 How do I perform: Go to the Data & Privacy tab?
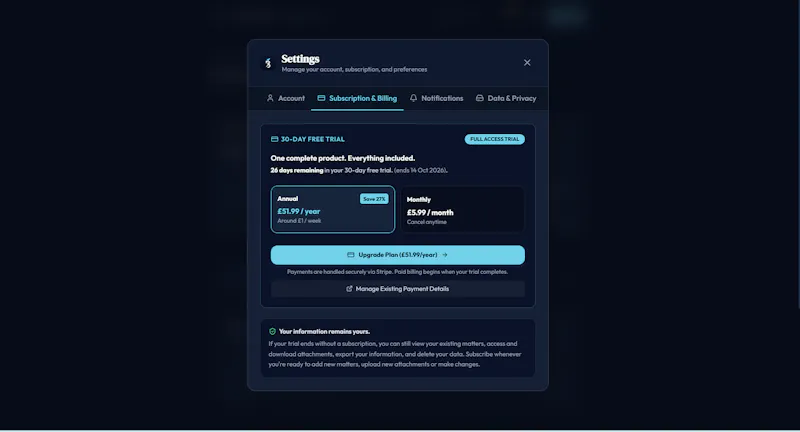506,98
